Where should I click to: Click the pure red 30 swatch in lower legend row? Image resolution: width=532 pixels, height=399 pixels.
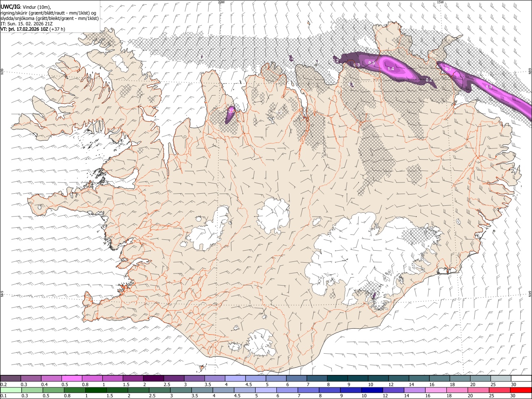pos(521,390)
